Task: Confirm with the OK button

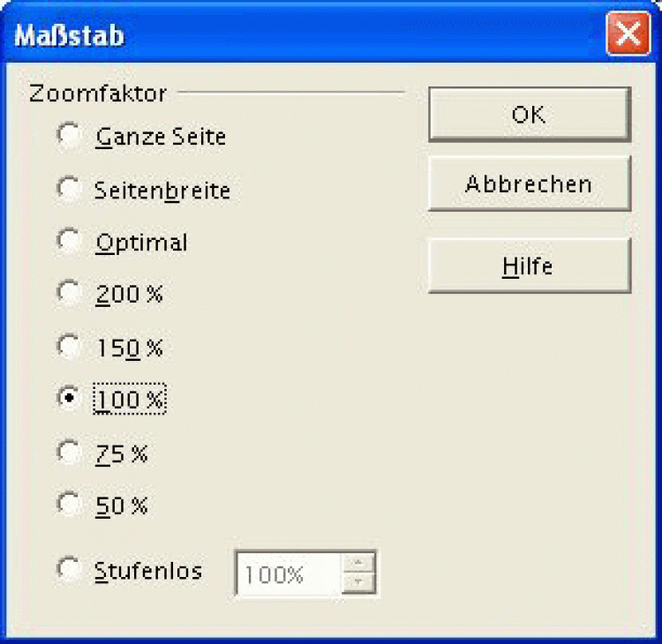Action: coord(528,114)
